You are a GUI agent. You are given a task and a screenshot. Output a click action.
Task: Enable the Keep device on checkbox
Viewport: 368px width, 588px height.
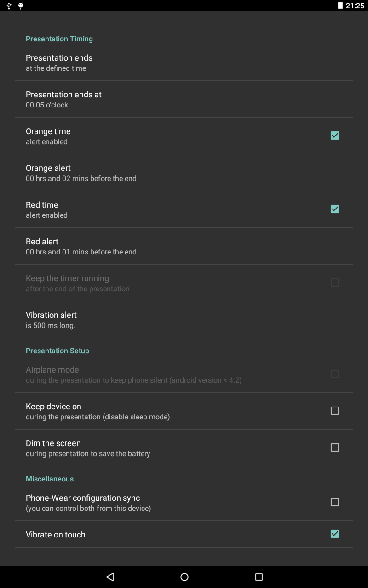coord(335,411)
